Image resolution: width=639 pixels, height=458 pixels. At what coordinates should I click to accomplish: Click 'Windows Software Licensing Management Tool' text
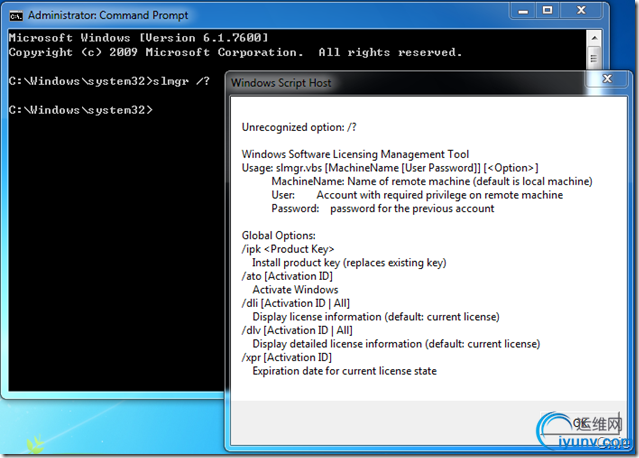(355, 154)
